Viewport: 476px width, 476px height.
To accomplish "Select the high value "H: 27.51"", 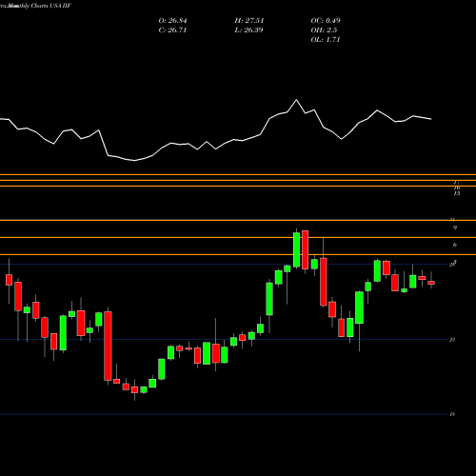I will point(249,21).
